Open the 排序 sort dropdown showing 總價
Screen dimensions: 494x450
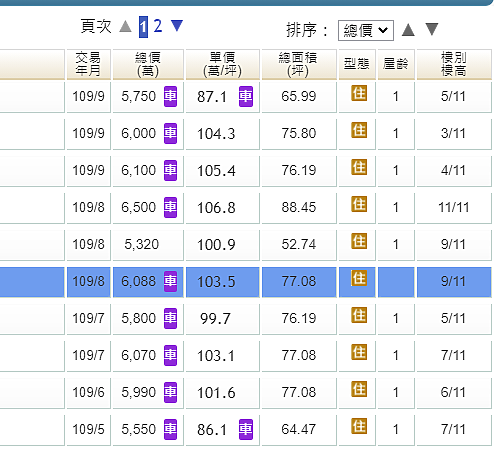click(366, 30)
